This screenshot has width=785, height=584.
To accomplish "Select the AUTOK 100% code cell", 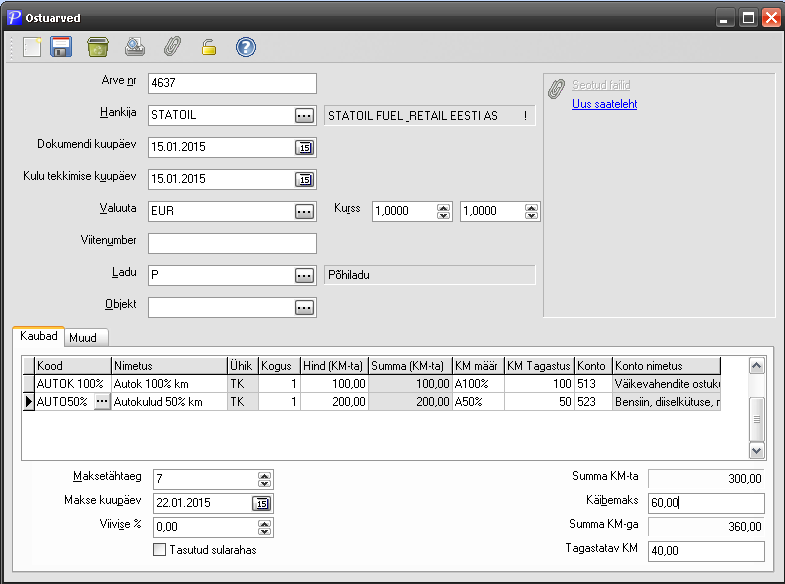I will coord(73,384).
